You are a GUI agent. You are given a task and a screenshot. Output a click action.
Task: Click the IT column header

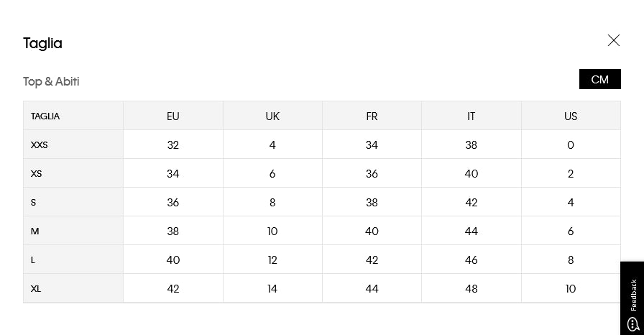click(471, 116)
